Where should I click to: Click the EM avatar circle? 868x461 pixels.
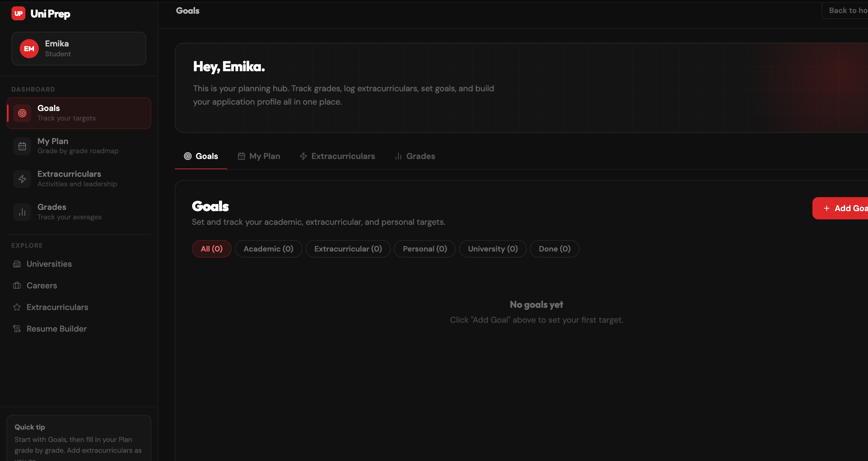pos(29,49)
